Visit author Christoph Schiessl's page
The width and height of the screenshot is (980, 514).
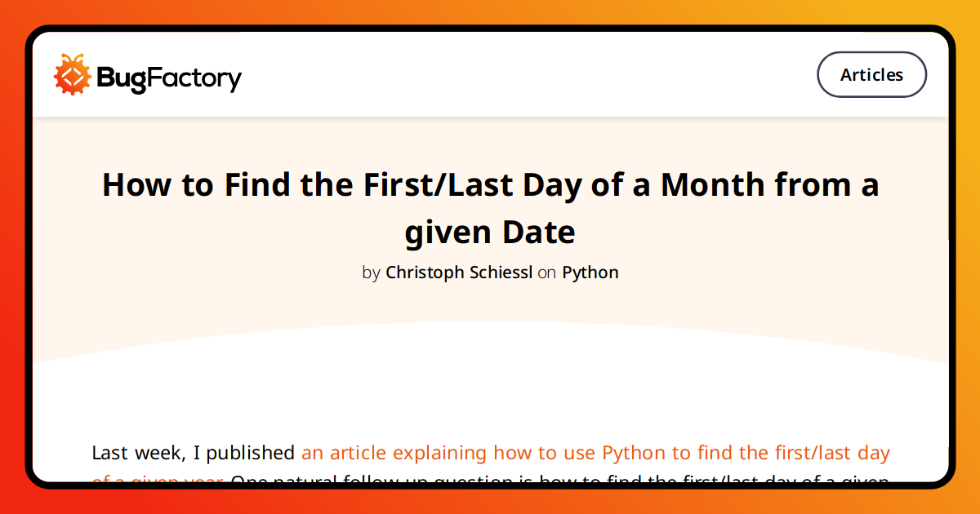click(x=459, y=273)
